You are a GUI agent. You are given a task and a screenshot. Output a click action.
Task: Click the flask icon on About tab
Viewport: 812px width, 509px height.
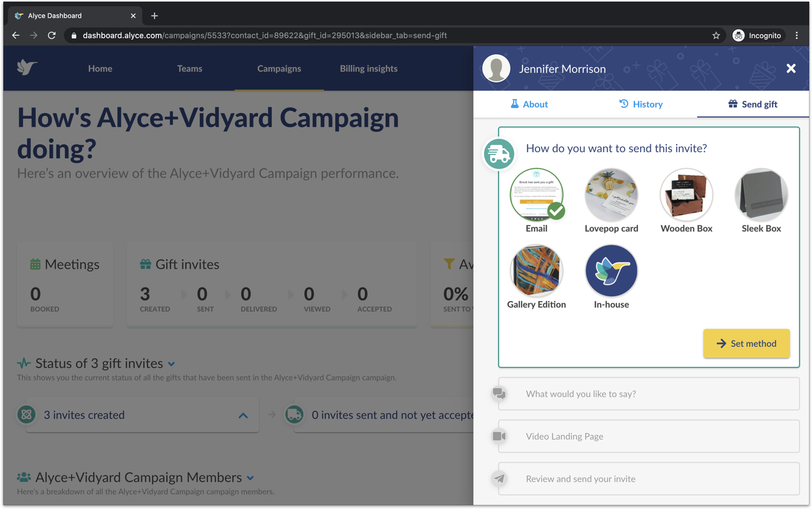(514, 103)
